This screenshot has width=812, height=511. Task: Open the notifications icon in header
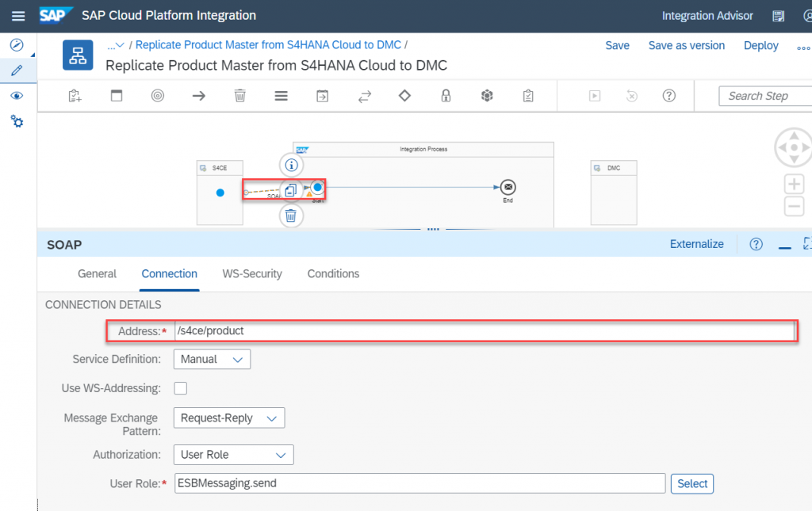(779, 16)
